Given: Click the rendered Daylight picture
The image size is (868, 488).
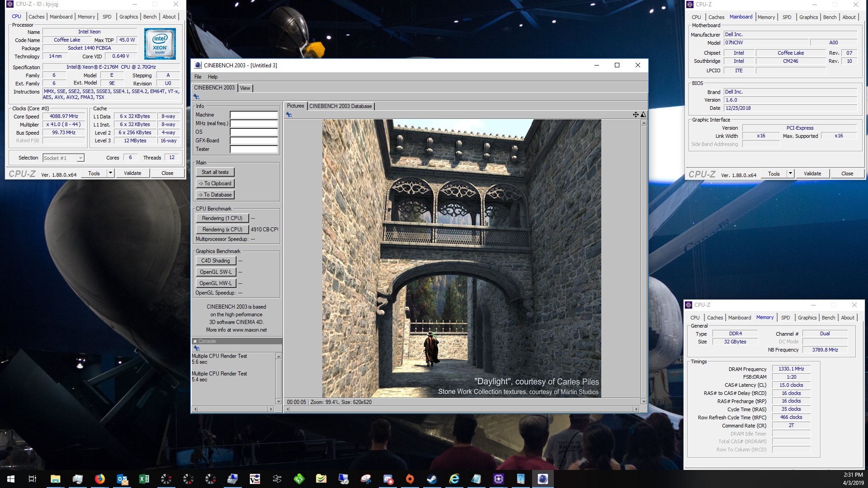Looking at the screenshot, I should pos(462,258).
